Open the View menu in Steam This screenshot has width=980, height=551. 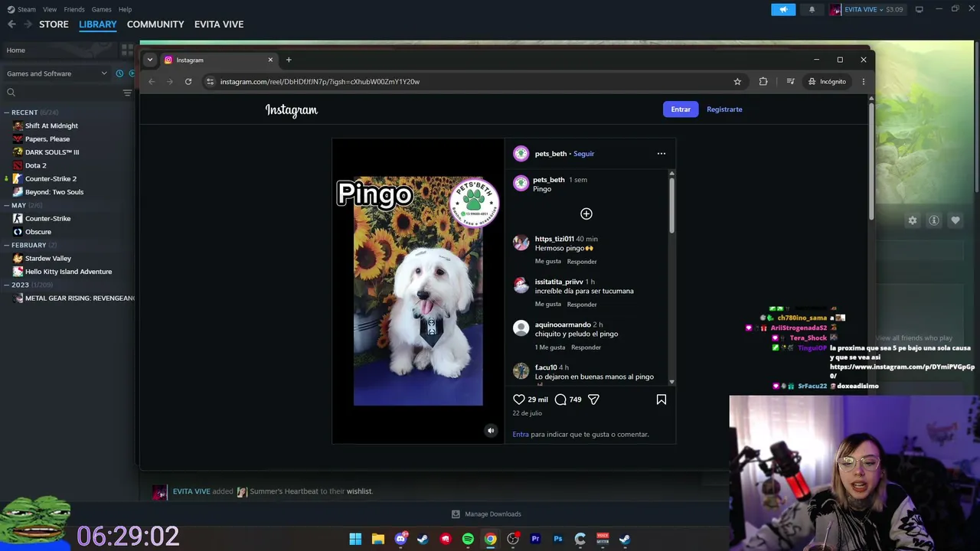[50, 10]
